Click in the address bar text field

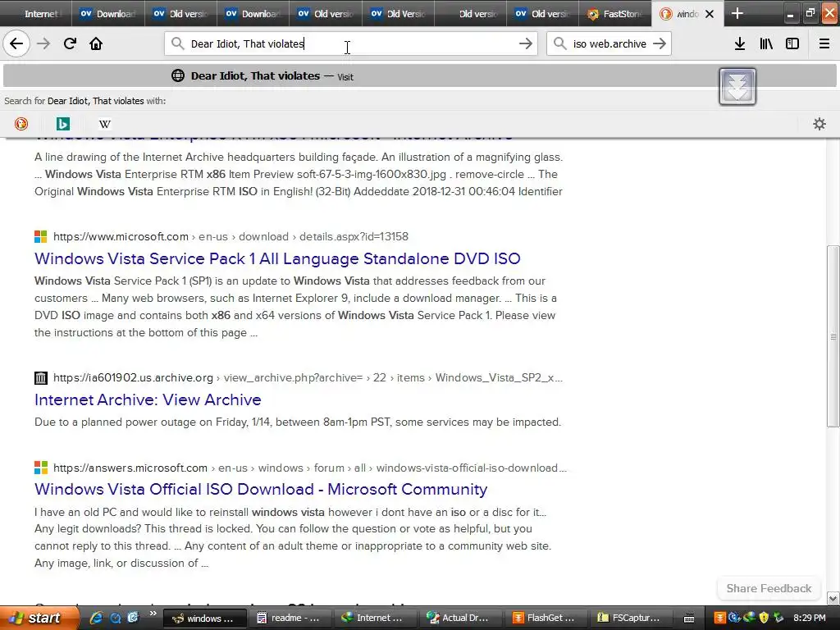351,43
